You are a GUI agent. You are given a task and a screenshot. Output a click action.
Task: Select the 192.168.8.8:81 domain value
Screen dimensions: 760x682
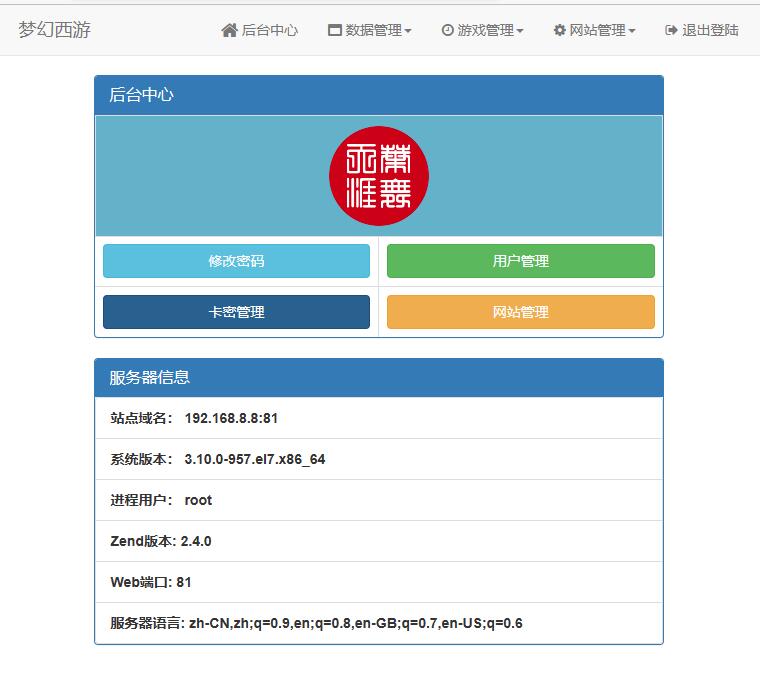(x=231, y=418)
